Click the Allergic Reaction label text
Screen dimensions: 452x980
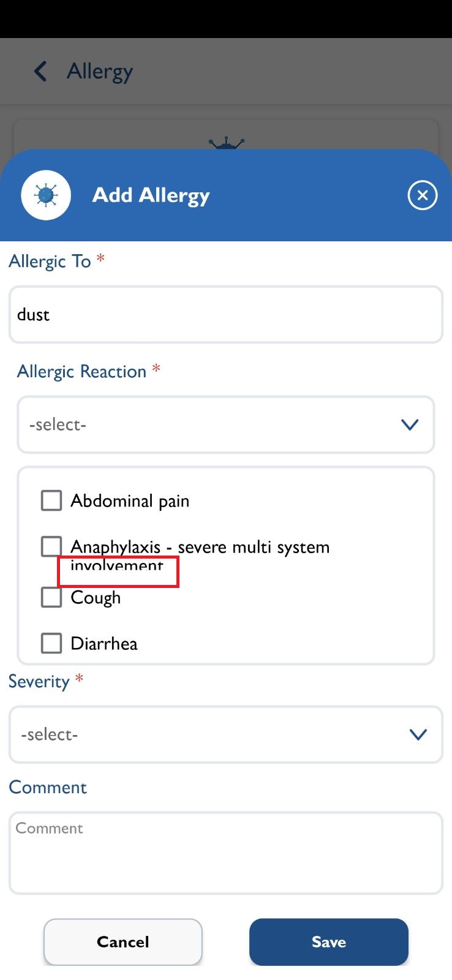(x=81, y=372)
